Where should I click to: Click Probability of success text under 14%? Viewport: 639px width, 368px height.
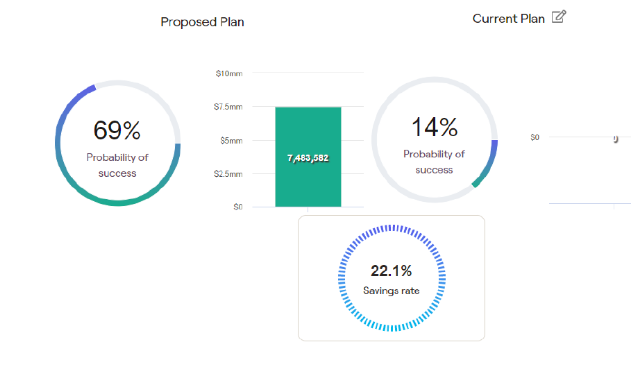pyautogui.click(x=434, y=162)
